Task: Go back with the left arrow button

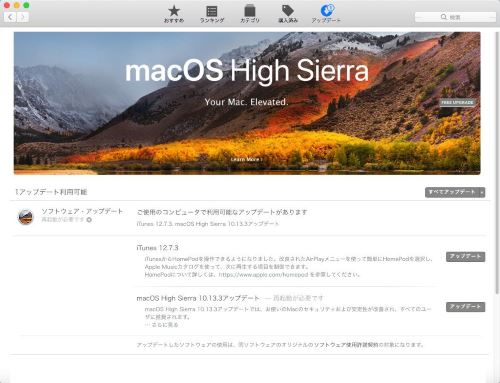Action: [10, 17]
